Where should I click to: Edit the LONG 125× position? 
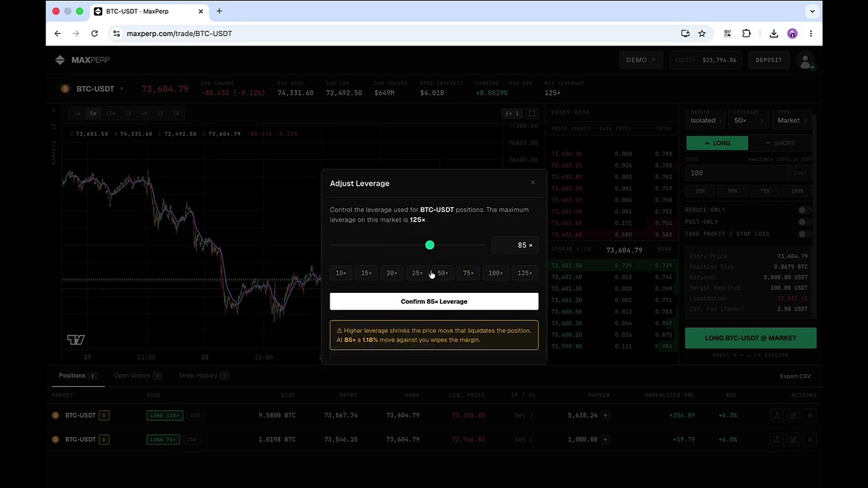(793, 415)
